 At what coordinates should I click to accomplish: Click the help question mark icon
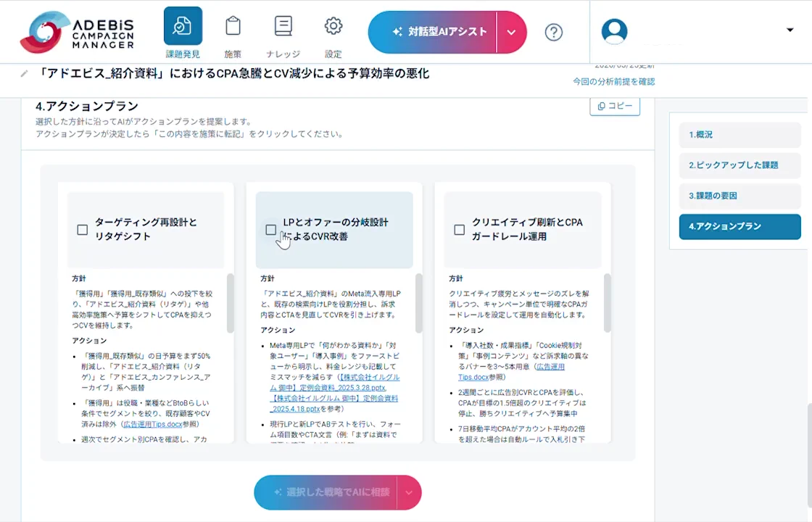tap(553, 32)
